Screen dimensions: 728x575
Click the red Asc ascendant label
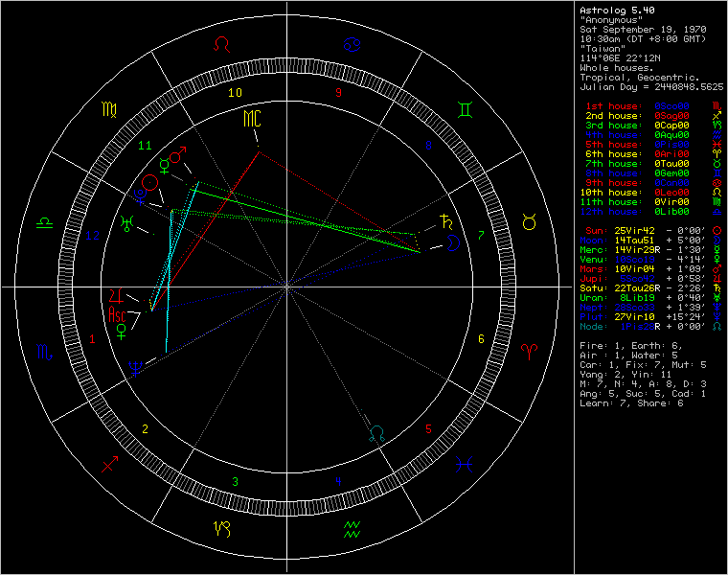tap(118, 313)
